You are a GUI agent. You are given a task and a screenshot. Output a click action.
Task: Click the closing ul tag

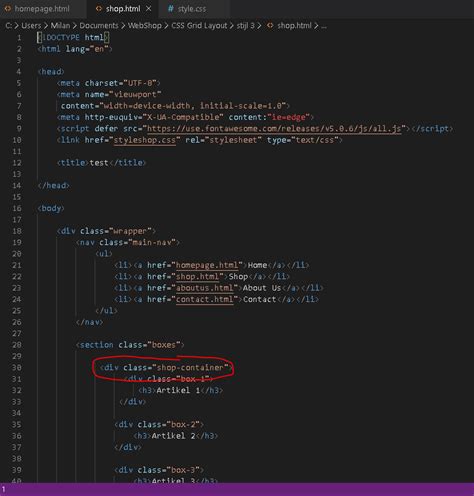coord(106,311)
